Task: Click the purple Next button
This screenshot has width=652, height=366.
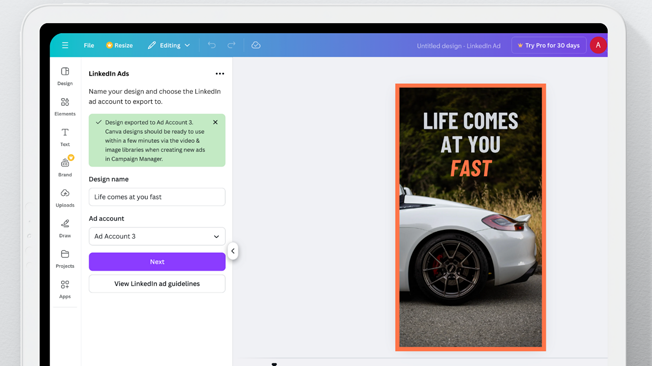Action: point(157,262)
